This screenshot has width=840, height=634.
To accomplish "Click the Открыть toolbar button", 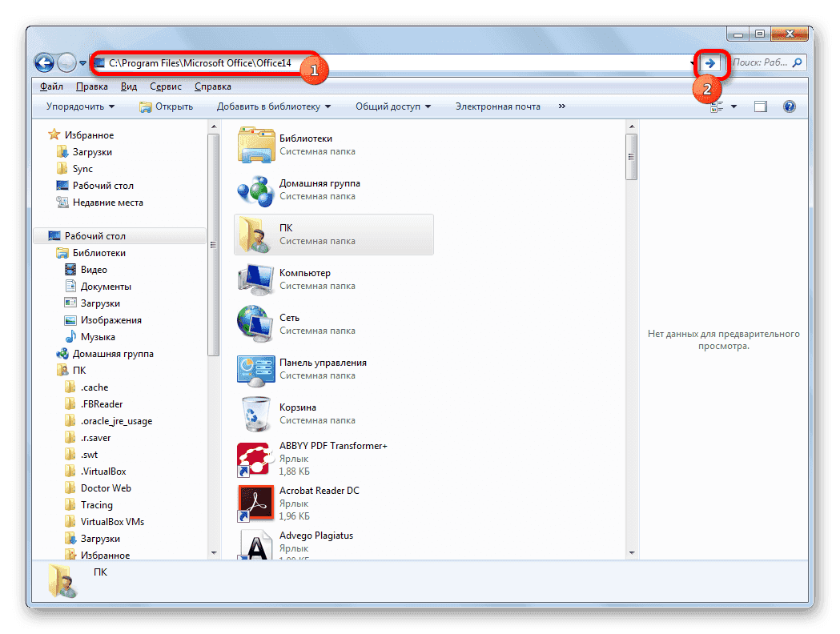I will pyautogui.click(x=166, y=106).
